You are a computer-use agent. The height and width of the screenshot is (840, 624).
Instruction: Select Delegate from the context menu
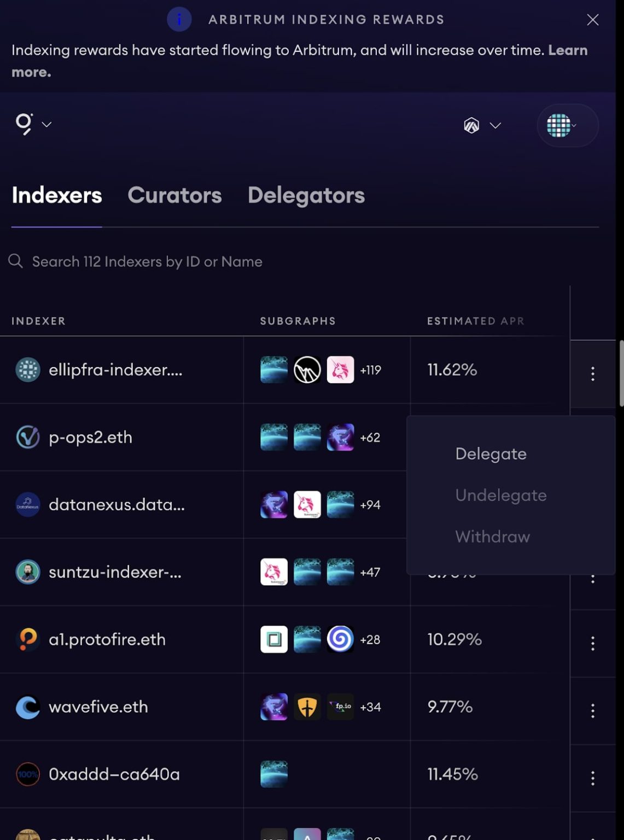point(491,453)
